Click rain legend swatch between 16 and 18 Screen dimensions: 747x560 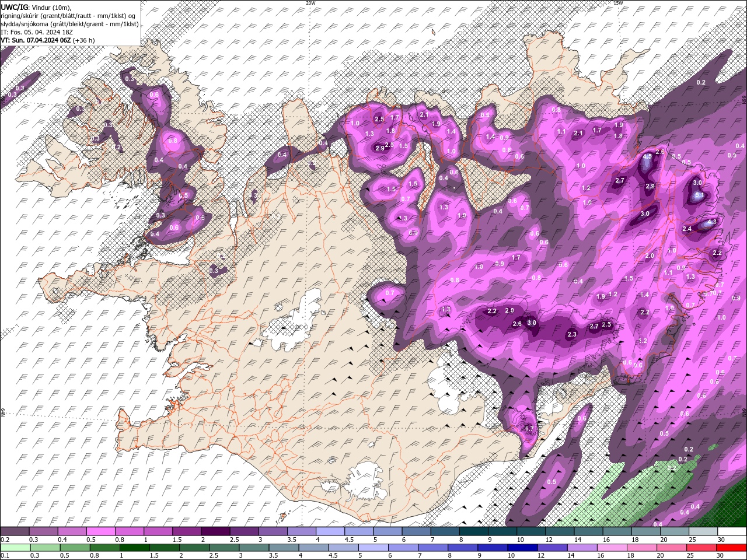coord(612,548)
